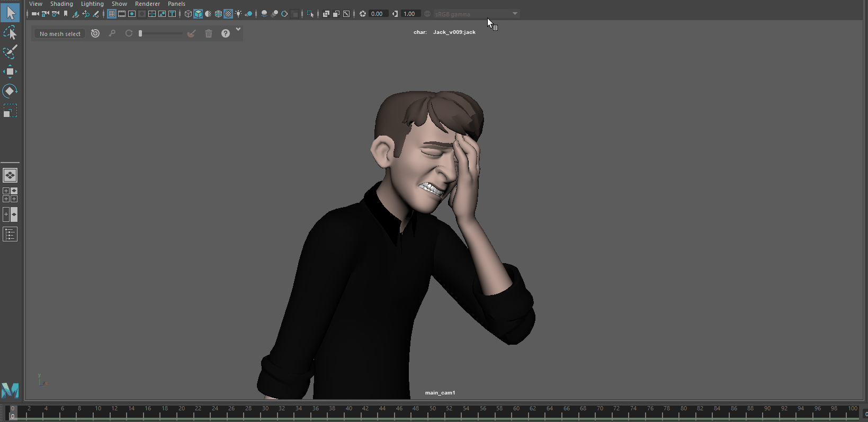Click the target icon beside No mesh select
Image resolution: width=868 pixels, height=422 pixels.
(95, 33)
